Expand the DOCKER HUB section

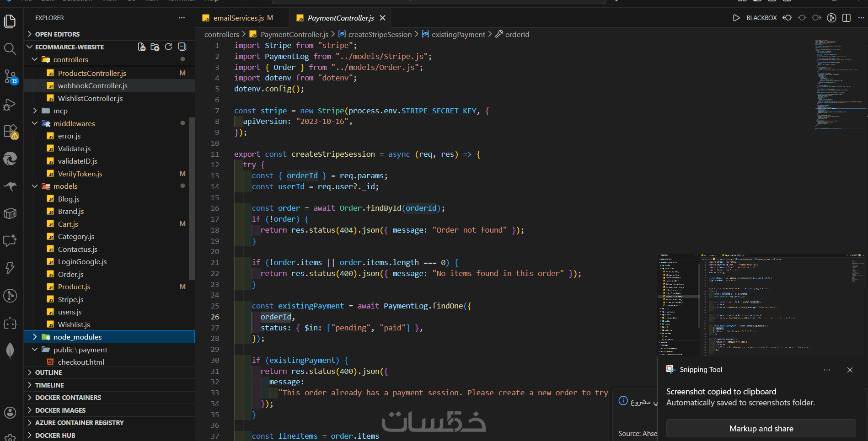109,436
